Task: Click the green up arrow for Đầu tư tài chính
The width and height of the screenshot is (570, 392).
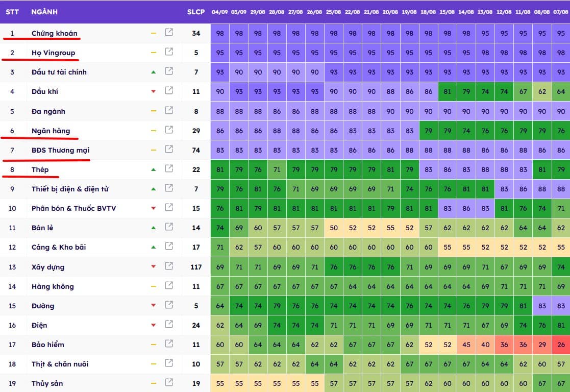Action: [153, 72]
